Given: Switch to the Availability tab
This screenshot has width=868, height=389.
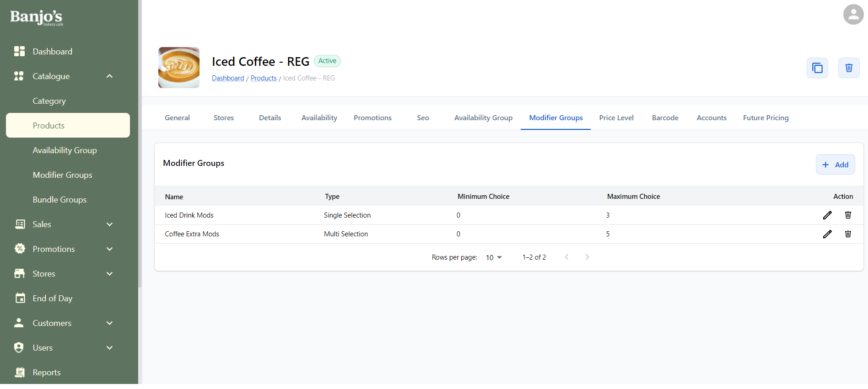Looking at the screenshot, I should click(x=319, y=118).
